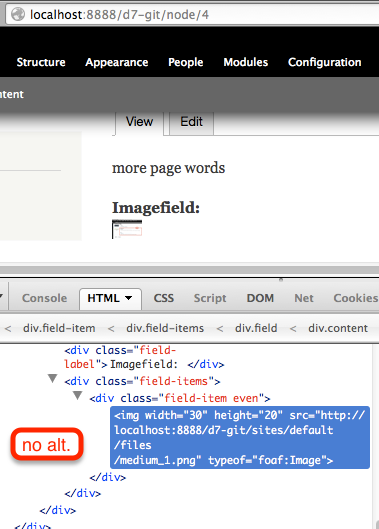Switch to the Firebug Net panel

tap(304, 298)
